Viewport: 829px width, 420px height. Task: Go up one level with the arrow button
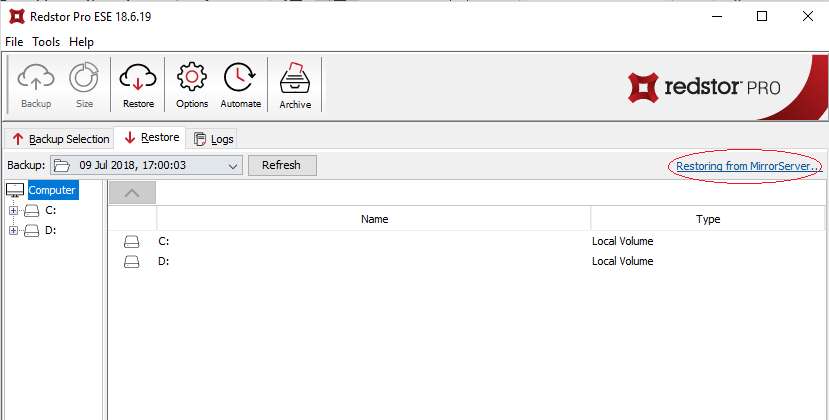[x=132, y=193]
